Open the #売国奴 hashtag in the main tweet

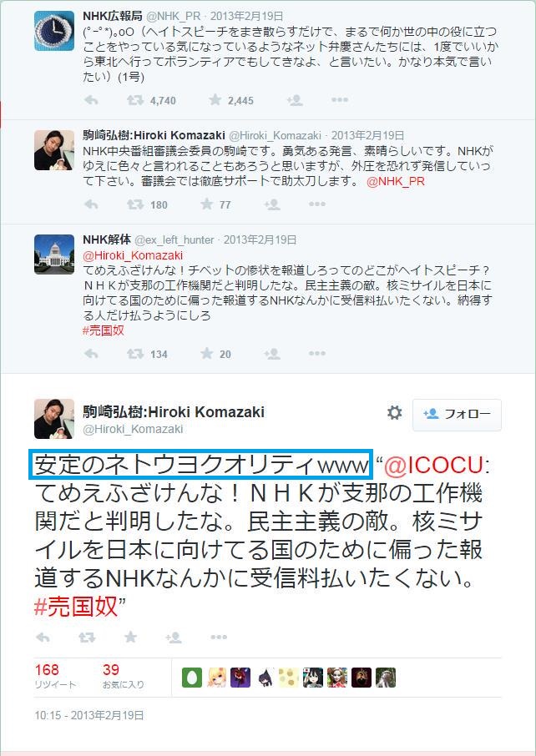tap(76, 606)
